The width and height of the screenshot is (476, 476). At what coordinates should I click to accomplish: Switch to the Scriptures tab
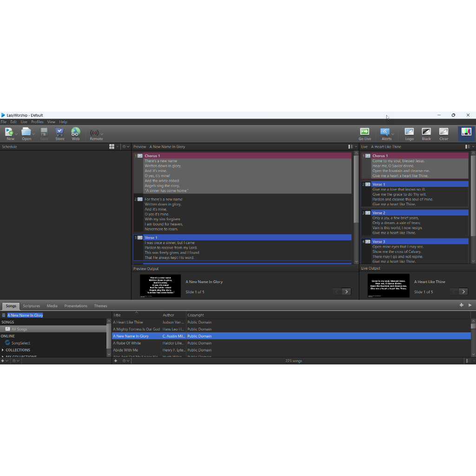click(x=32, y=306)
